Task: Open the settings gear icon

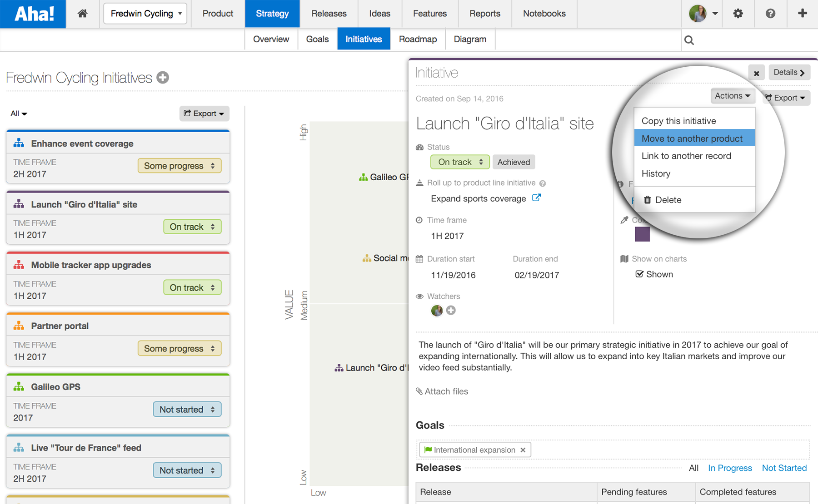Action: point(738,14)
